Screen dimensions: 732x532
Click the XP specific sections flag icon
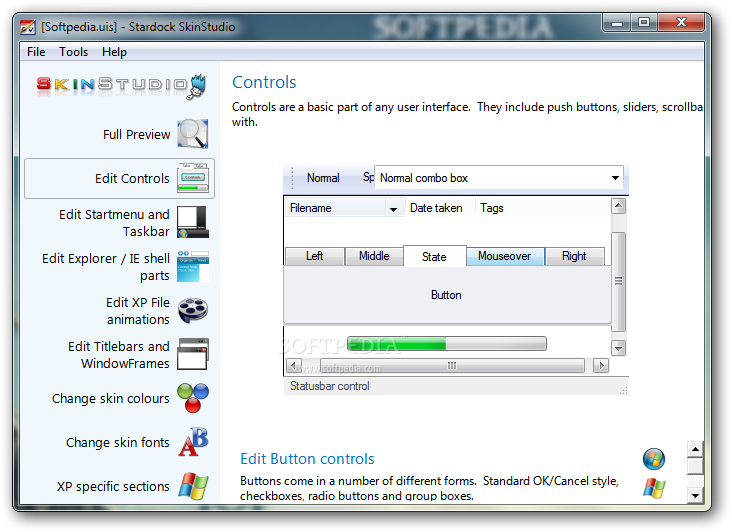pyautogui.click(x=193, y=486)
